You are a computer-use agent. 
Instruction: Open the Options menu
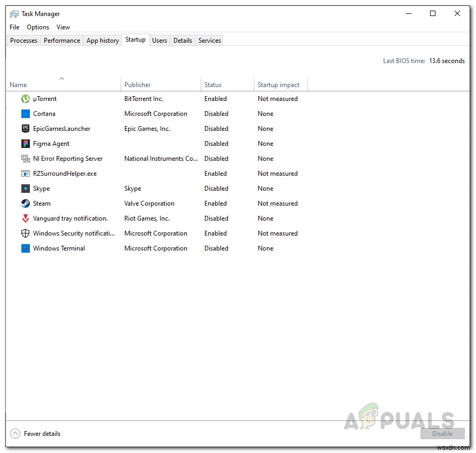click(37, 27)
